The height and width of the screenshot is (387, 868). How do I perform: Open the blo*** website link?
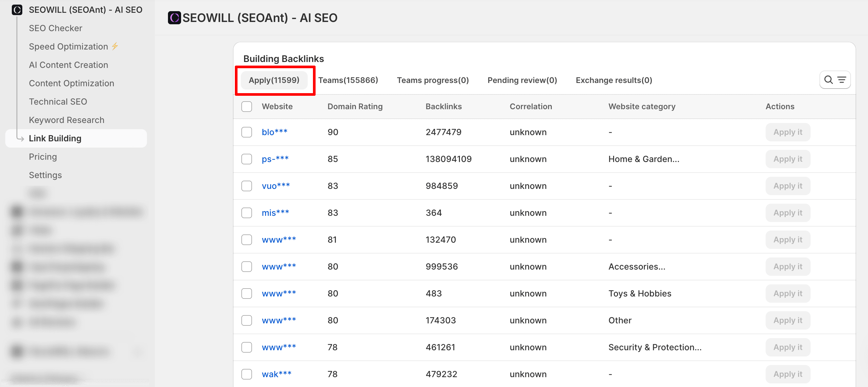274,132
